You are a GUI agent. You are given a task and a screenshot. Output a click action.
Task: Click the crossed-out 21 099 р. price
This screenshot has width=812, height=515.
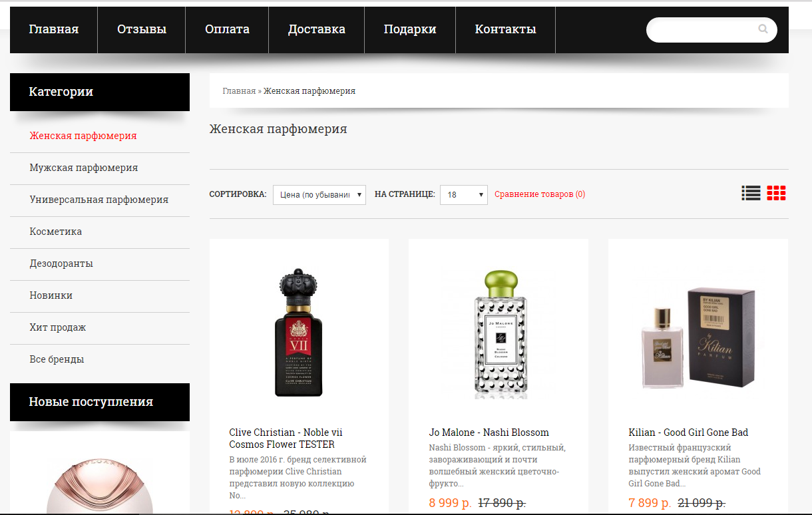(x=702, y=503)
